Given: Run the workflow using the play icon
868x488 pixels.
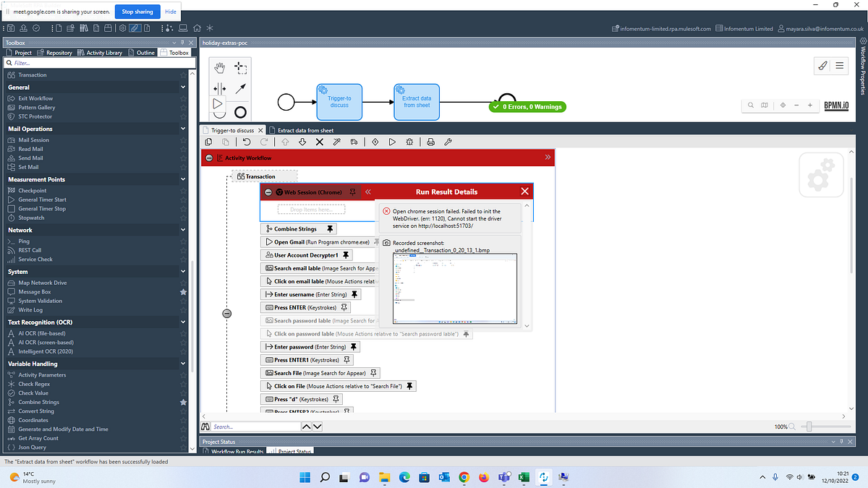Looking at the screenshot, I should point(392,142).
